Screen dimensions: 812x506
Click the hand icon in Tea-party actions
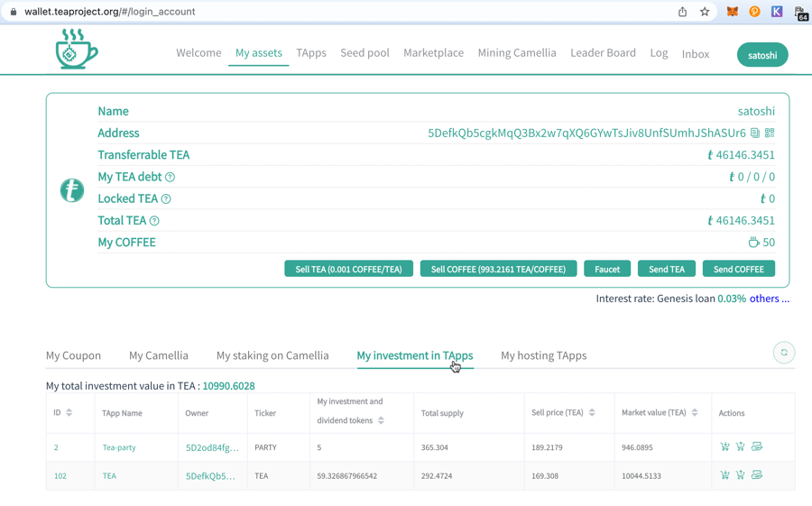click(x=757, y=447)
